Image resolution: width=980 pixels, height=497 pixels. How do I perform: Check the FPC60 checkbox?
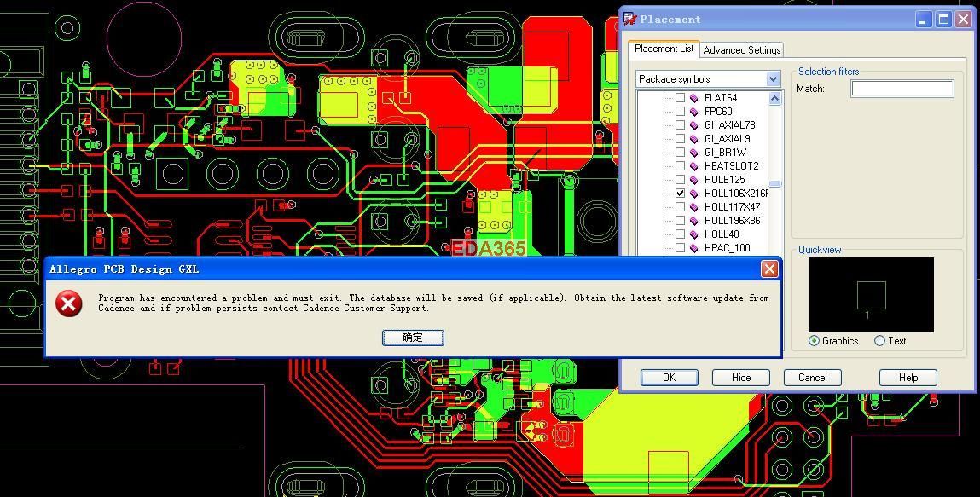click(x=680, y=112)
